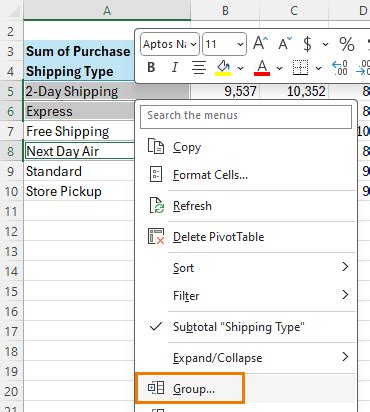
Task: Select the Standard cell
Action: (79, 171)
